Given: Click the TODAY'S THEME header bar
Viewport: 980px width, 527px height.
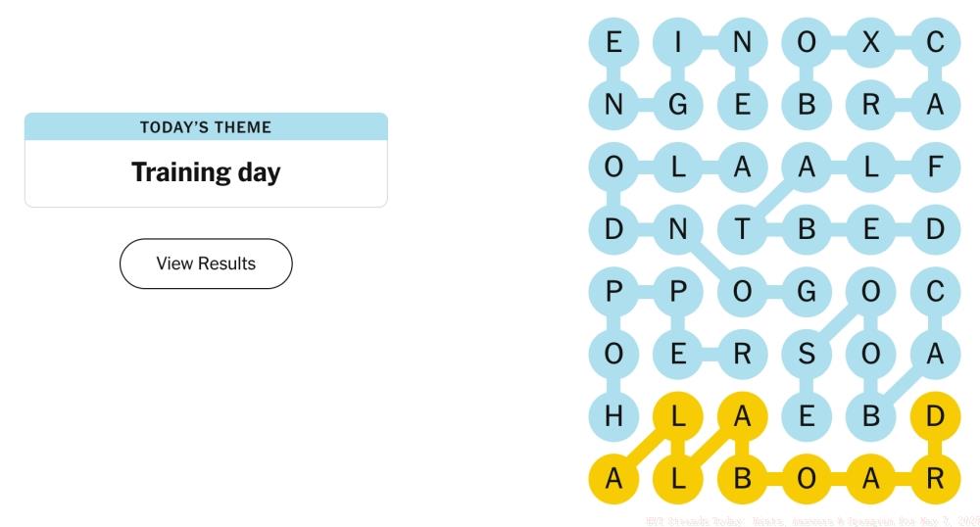Looking at the screenshot, I should (206, 127).
